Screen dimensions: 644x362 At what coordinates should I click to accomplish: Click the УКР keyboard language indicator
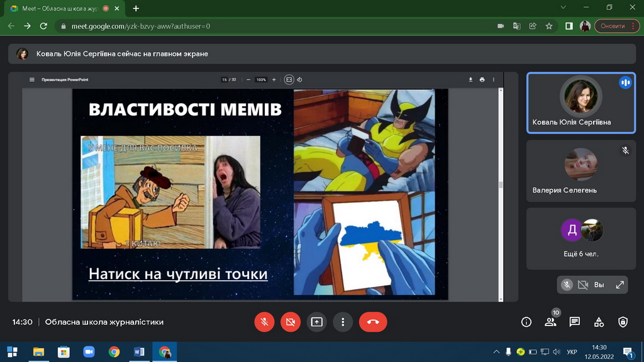point(572,352)
